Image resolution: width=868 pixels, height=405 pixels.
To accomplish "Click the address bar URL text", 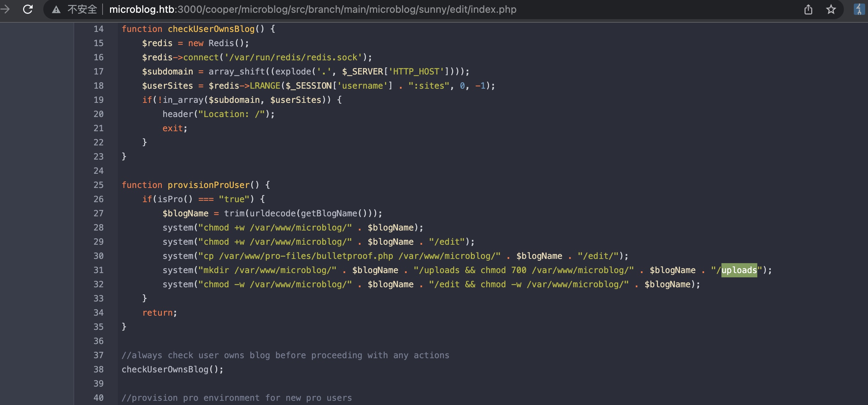I will (312, 10).
